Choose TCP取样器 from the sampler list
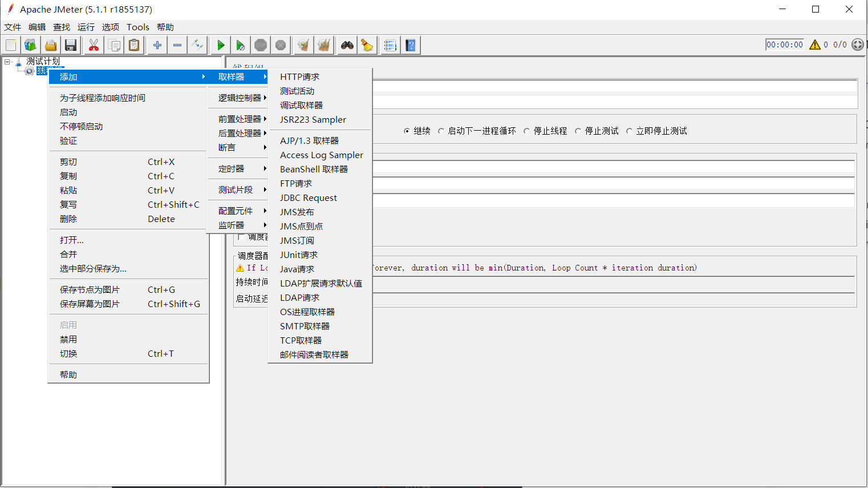Screen dimensions: 868x488 tap(320, 340)
